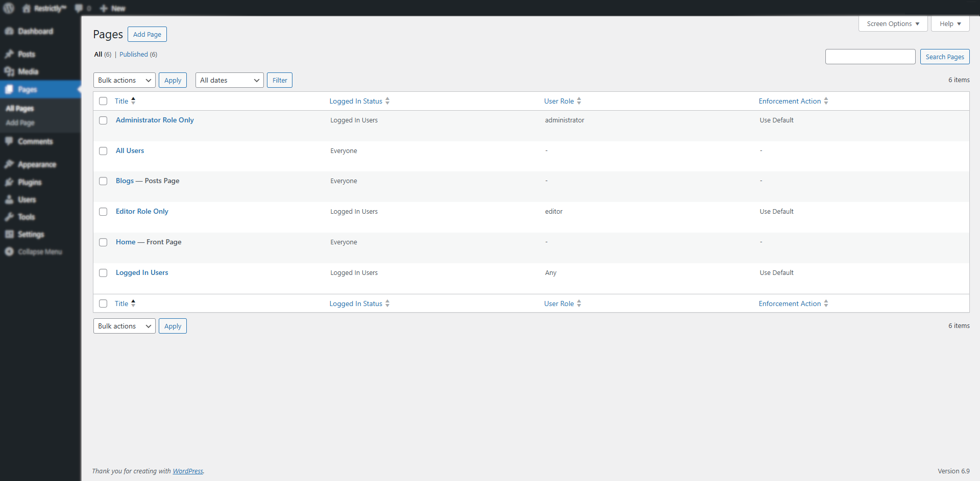Go to the Users menu item
980x481 pixels.
point(27,200)
